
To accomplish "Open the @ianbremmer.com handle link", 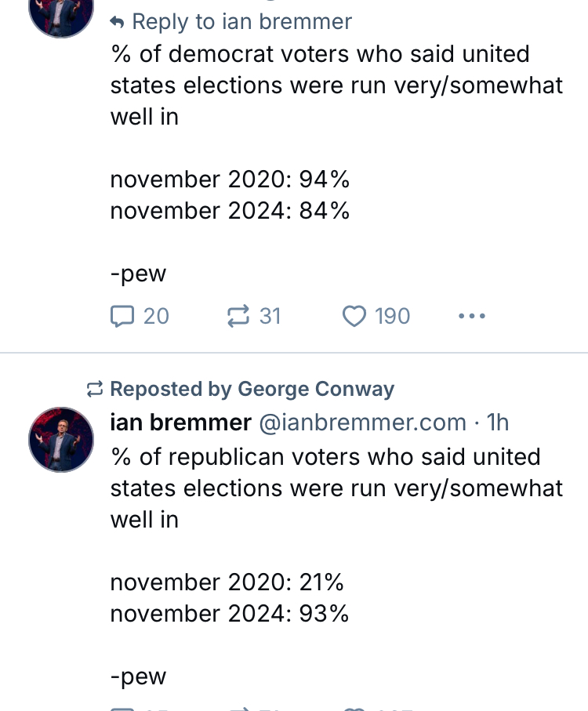I will [362, 423].
